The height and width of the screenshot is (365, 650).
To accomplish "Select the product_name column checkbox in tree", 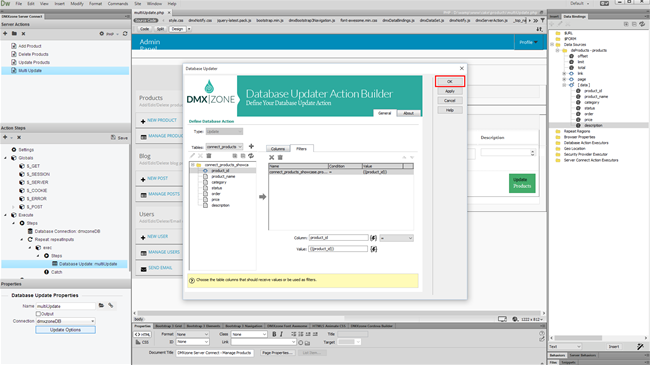I will click(x=205, y=176).
